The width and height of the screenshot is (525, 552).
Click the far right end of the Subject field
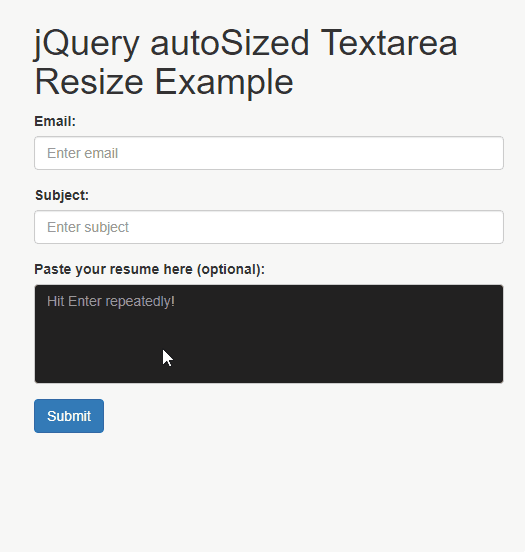pyautogui.click(x=493, y=227)
